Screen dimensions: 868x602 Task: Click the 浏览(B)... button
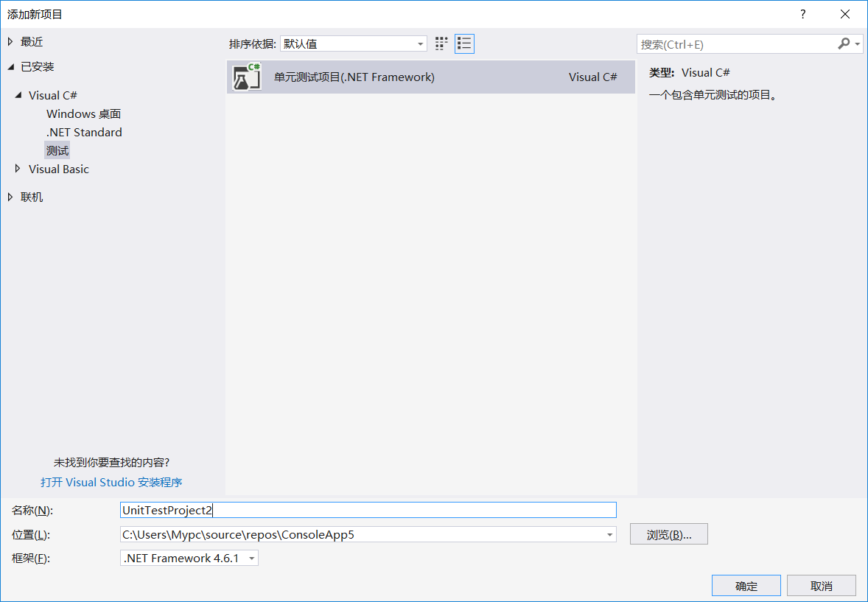pos(669,534)
